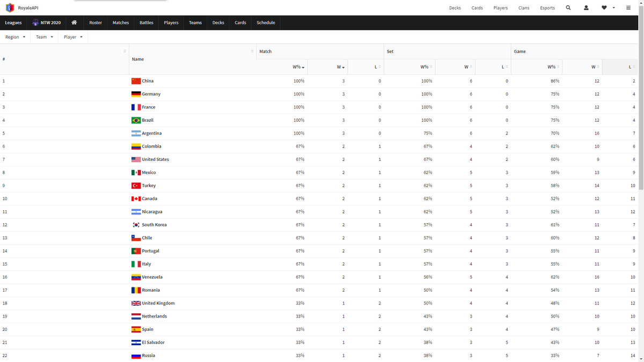Click Portugal flag icon

coord(136,251)
